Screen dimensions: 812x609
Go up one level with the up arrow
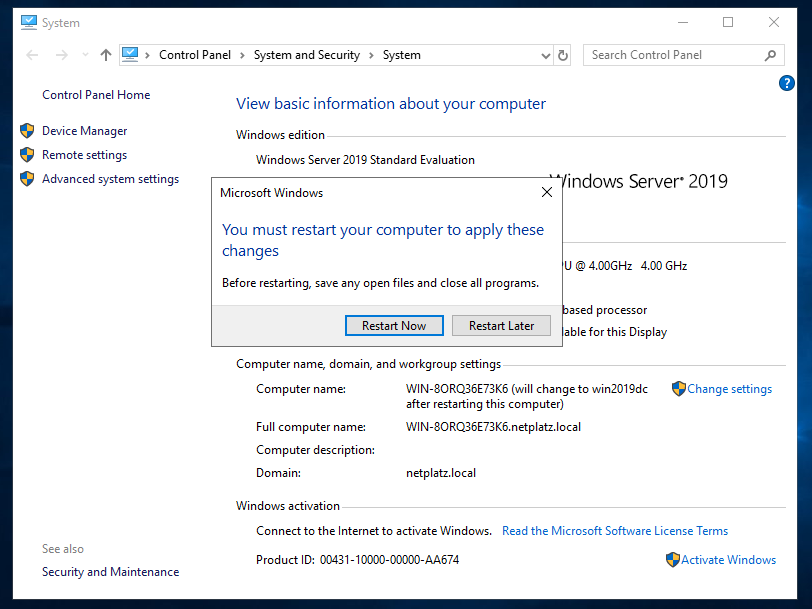pyautogui.click(x=106, y=55)
